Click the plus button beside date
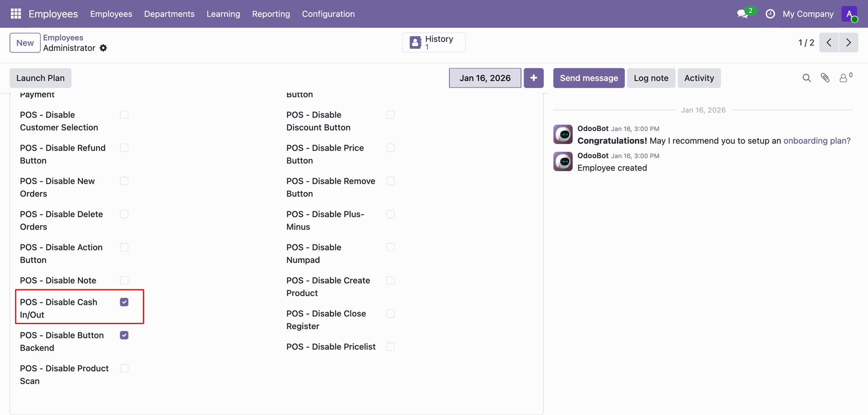The height and width of the screenshot is (415, 868). pos(533,78)
